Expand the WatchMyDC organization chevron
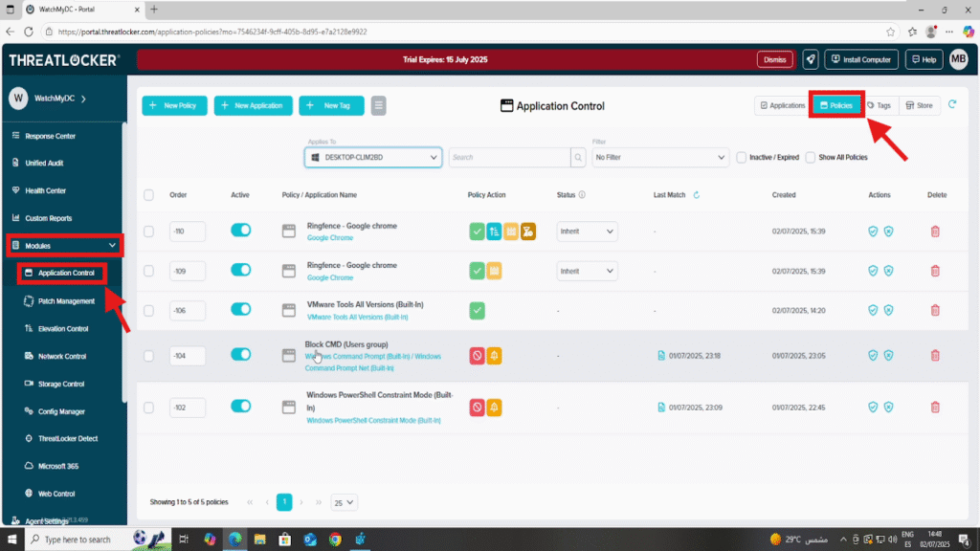 (x=84, y=99)
